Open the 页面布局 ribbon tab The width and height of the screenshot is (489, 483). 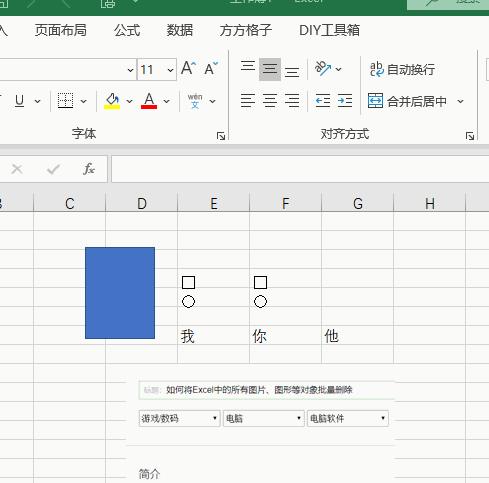pyautogui.click(x=61, y=30)
